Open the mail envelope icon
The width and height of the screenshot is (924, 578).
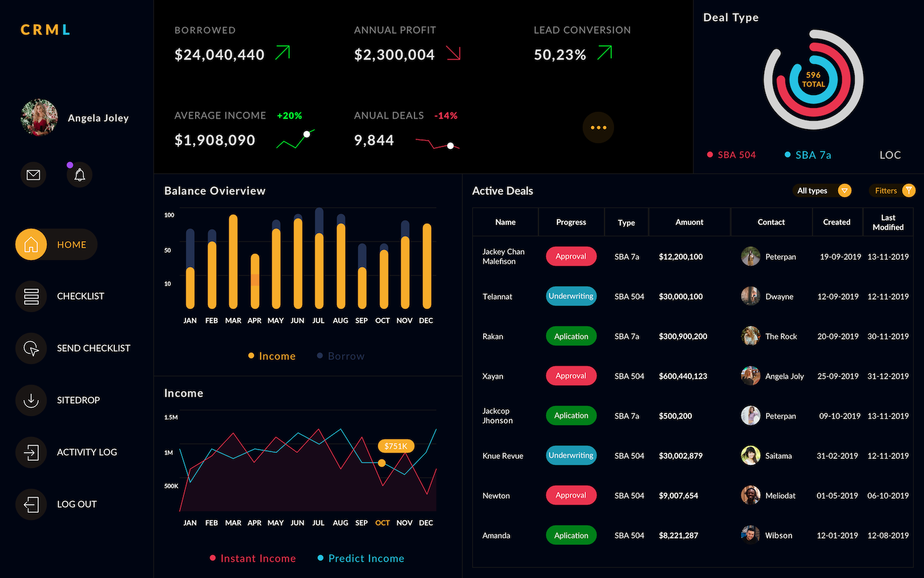pyautogui.click(x=33, y=175)
